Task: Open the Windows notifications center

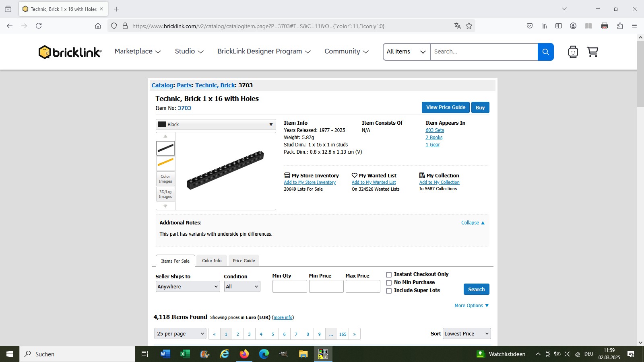Action: (x=631, y=354)
